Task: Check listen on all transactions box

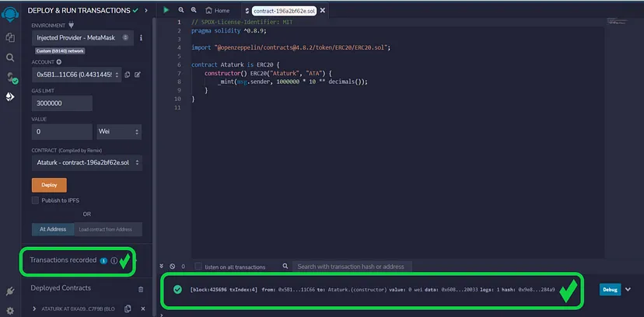Action: (199, 266)
